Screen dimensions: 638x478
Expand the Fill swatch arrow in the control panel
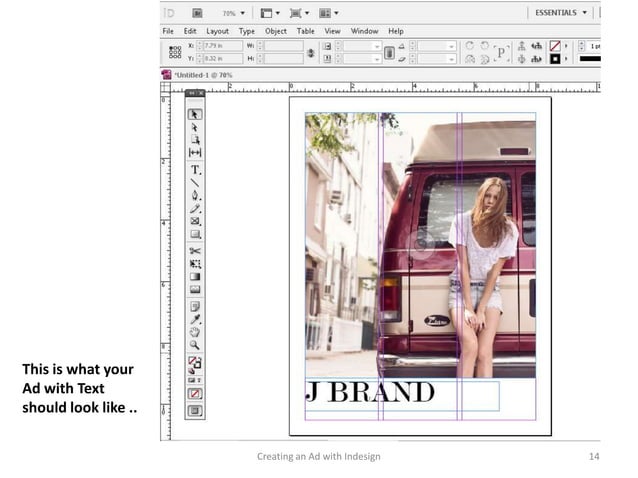(x=566, y=46)
